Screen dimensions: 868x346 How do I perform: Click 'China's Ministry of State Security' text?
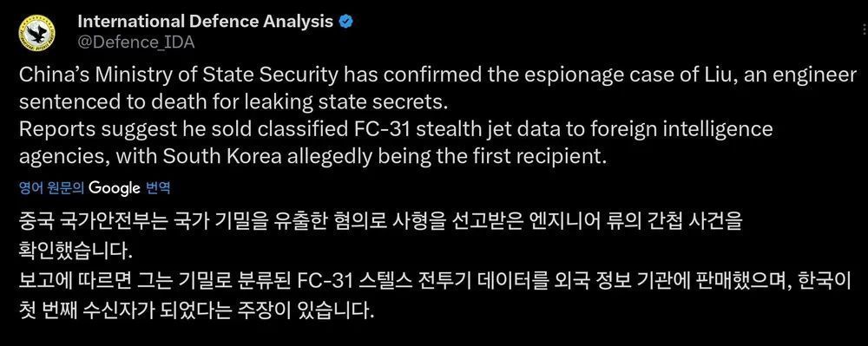point(177,75)
